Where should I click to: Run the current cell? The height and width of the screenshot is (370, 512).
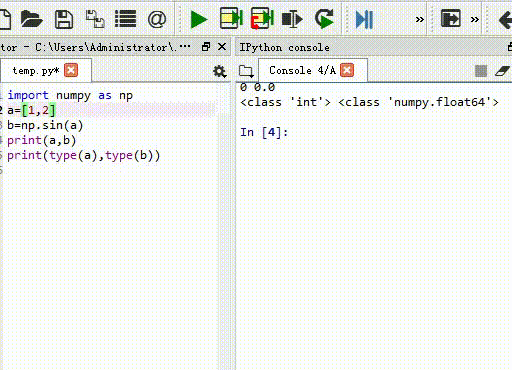[x=231, y=18]
